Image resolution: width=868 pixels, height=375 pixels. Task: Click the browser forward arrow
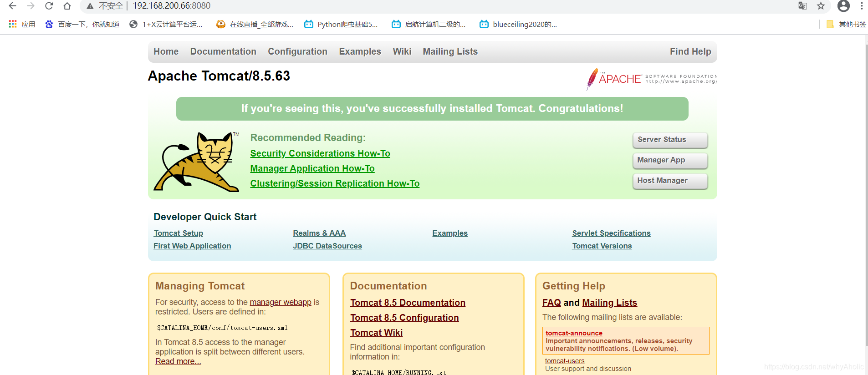click(x=31, y=6)
